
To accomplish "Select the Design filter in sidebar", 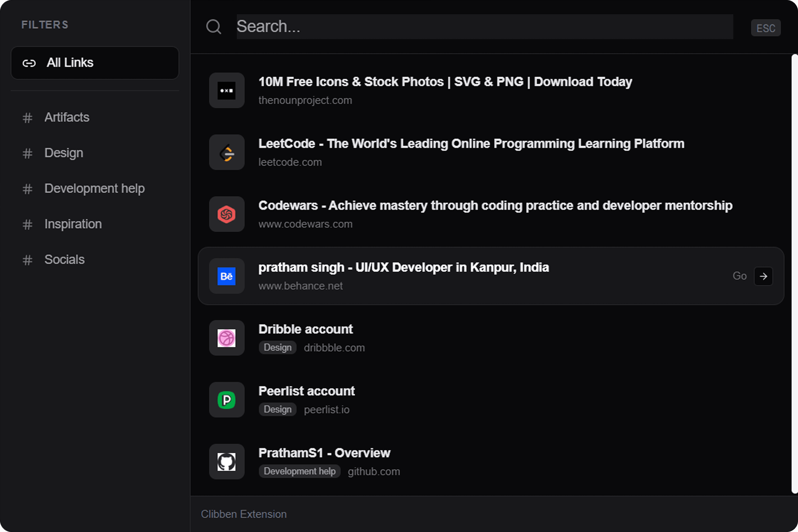I will pos(64,153).
